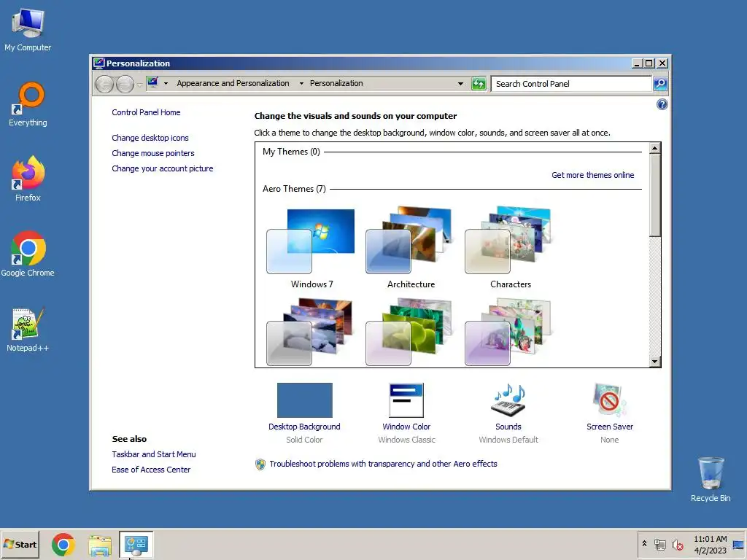Open the Recycle Bin
The width and height of the screenshot is (747, 560).
(711, 479)
